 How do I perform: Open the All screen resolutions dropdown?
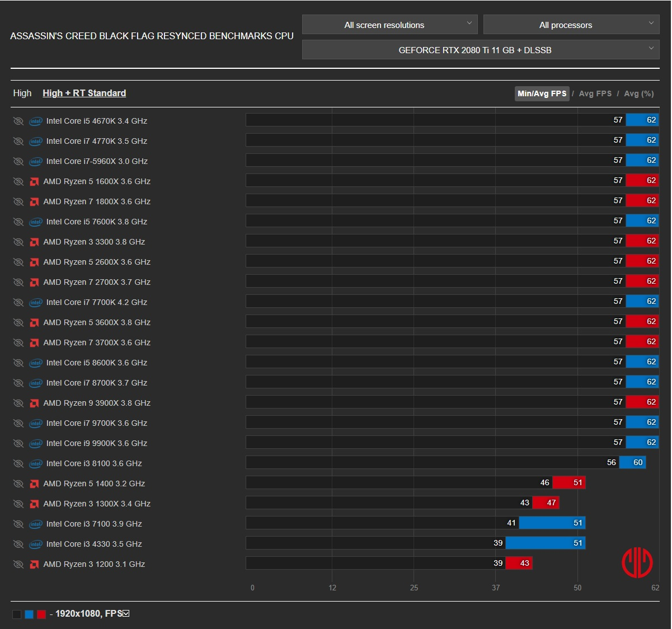[389, 25]
